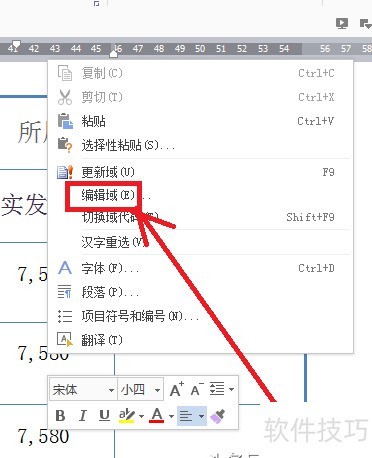
Task: Choose 切换域代码 menu item
Action: (201, 217)
